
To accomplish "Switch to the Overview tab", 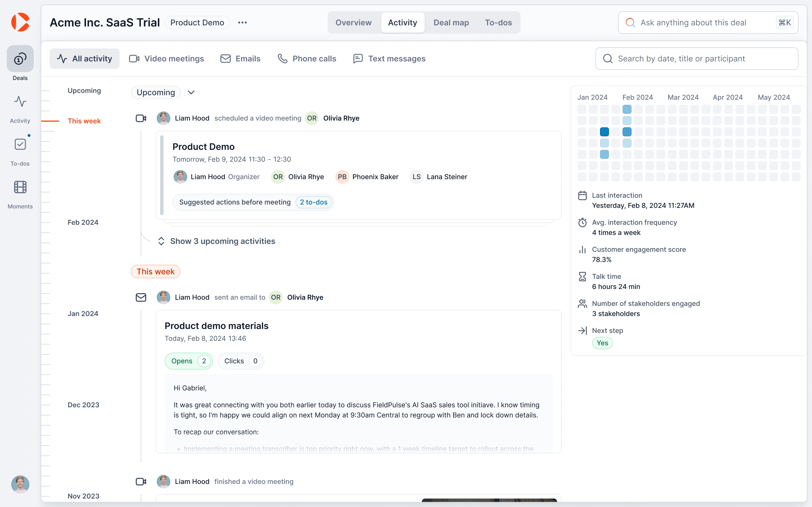I will pyautogui.click(x=353, y=23).
